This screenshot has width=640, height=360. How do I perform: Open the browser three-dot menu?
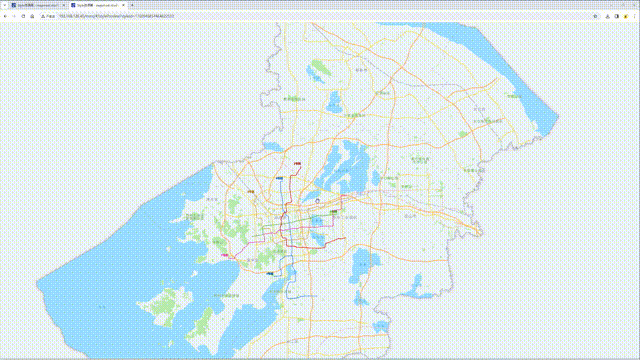(635, 16)
